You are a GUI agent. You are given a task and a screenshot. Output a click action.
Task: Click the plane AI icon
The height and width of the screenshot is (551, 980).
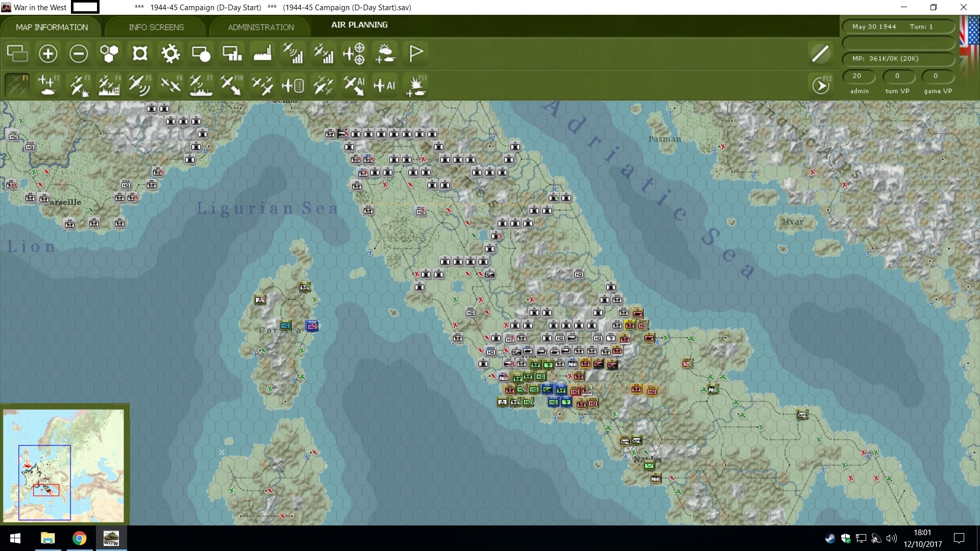coord(385,85)
